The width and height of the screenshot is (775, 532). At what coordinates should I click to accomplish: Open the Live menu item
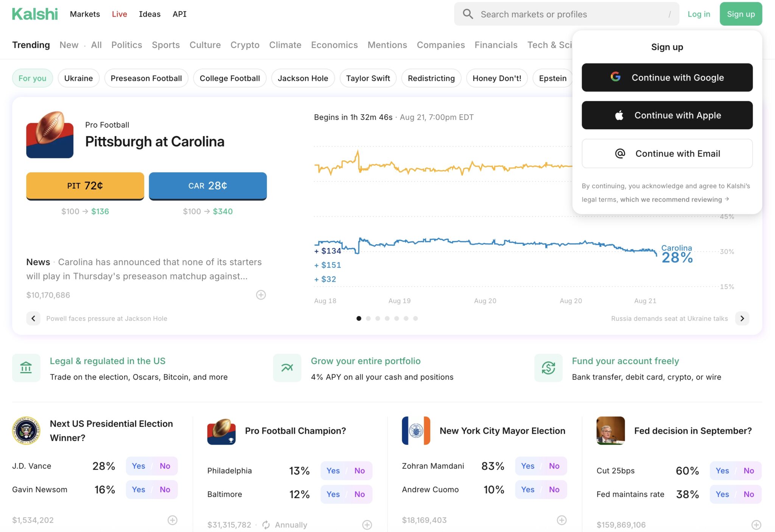[119, 14]
